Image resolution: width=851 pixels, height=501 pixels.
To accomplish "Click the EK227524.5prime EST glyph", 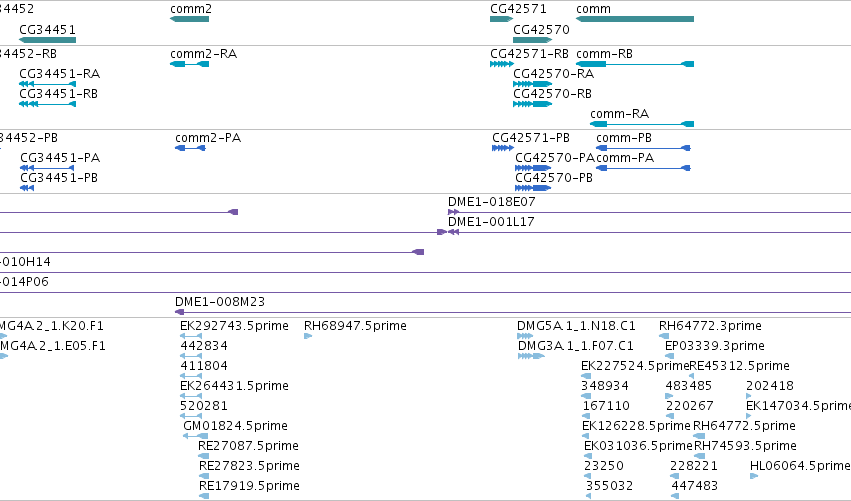I will (x=586, y=376).
